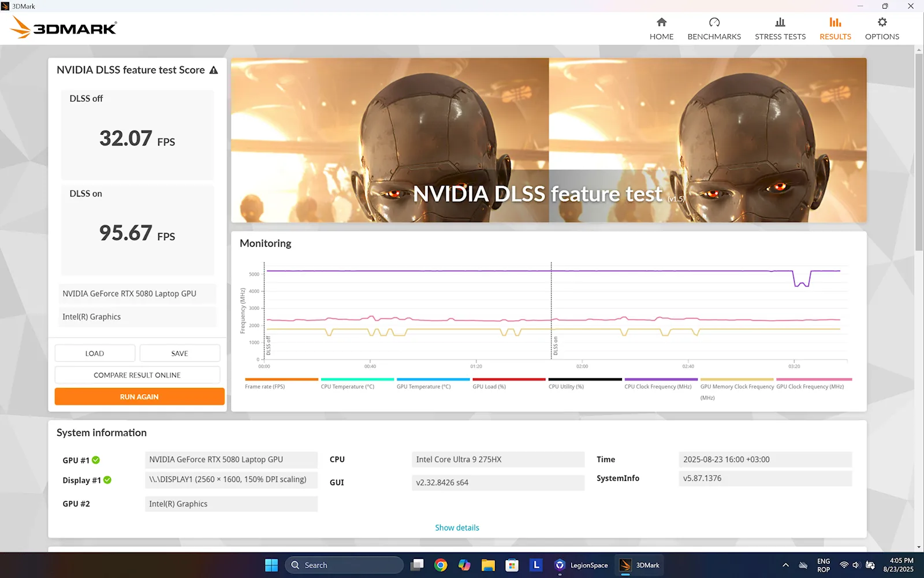Click the 3DMark title bar icon
The image size is (924, 578).
[x=5, y=6]
